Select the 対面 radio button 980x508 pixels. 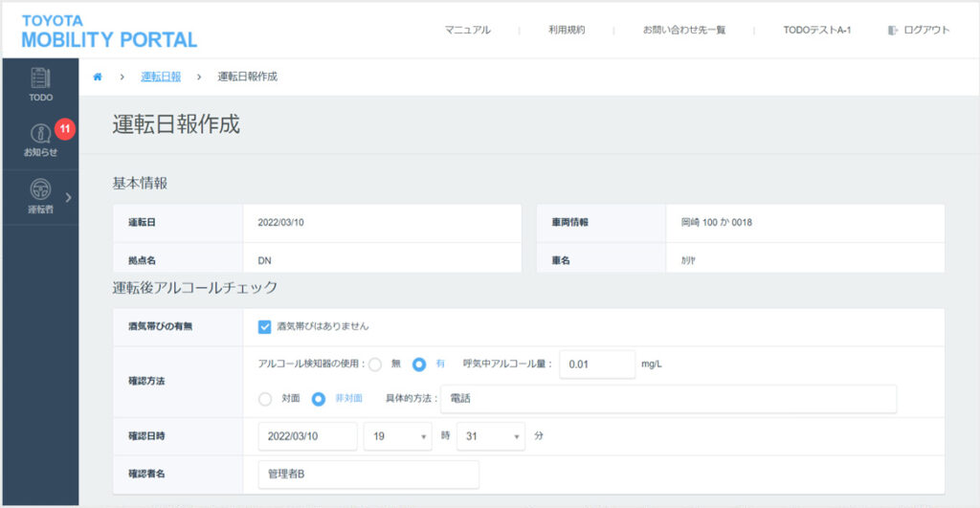(265, 399)
